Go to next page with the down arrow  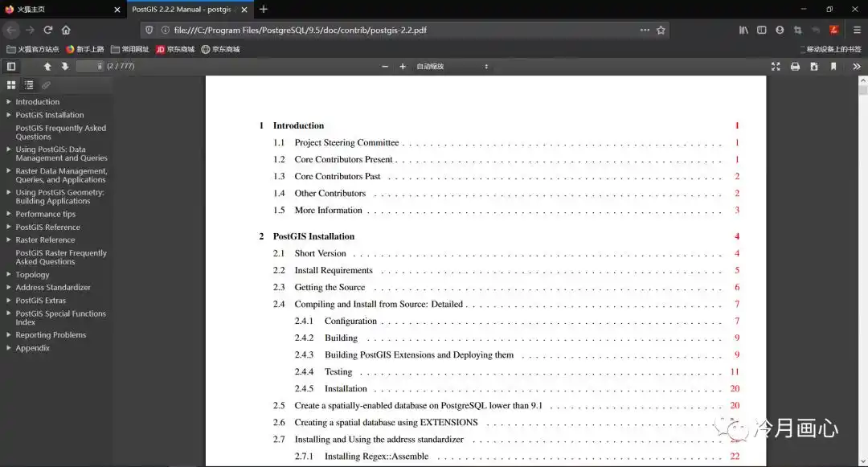click(65, 67)
